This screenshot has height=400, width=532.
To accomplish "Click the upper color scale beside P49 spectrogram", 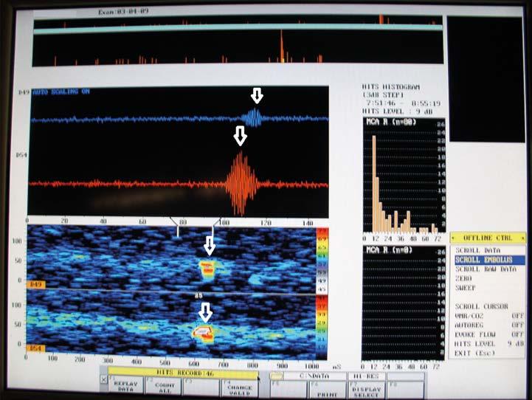I will (322, 261).
